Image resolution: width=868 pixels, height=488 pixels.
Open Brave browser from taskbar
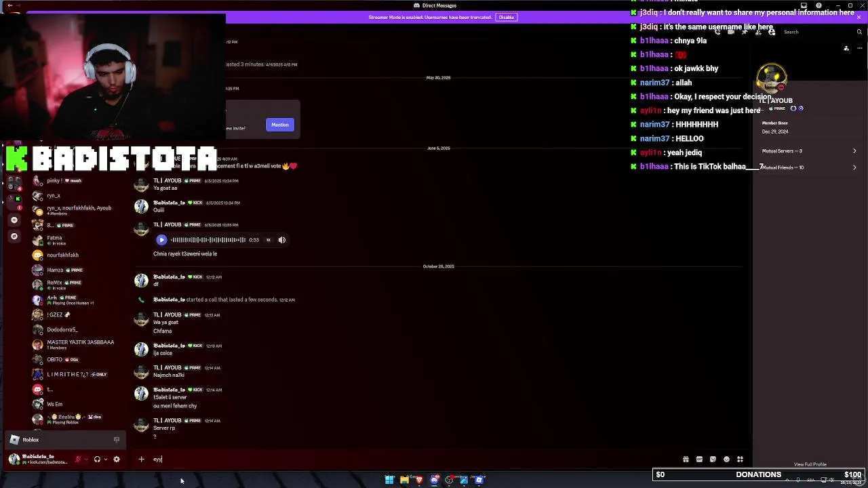click(x=419, y=480)
